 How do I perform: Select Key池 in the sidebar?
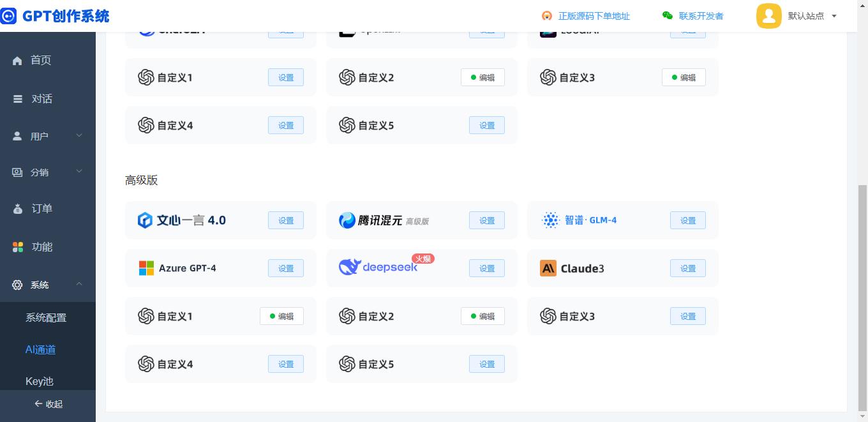click(x=40, y=381)
